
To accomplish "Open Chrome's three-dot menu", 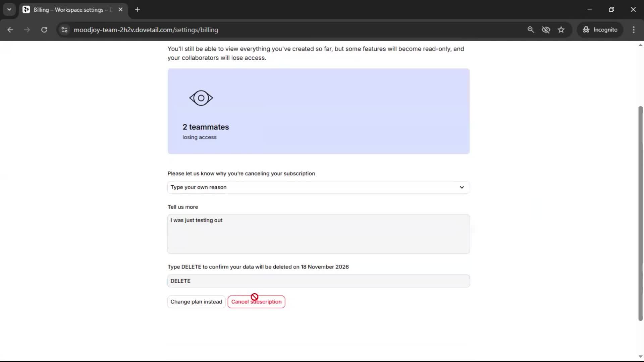I will pyautogui.click(x=634, y=30).
